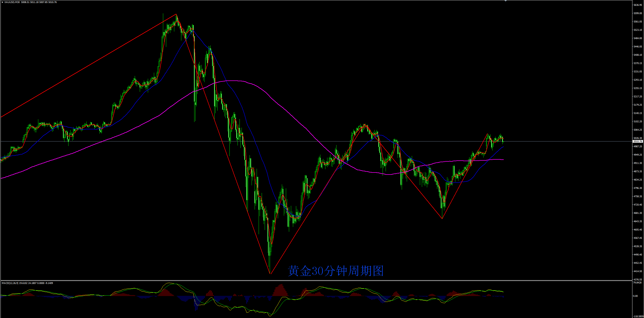Select the magenta long-period moving average line
This screenshot has height=318, width=644.
coord(234,81)
